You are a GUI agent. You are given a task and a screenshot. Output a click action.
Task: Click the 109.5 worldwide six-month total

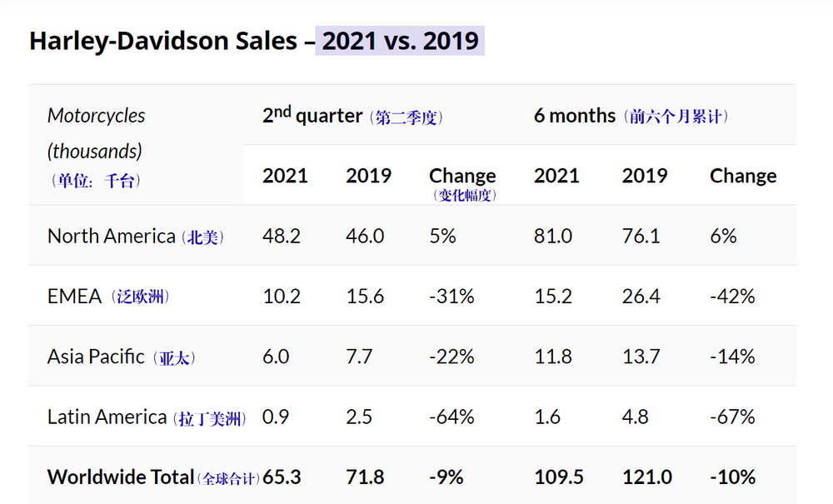coord(558,477)
